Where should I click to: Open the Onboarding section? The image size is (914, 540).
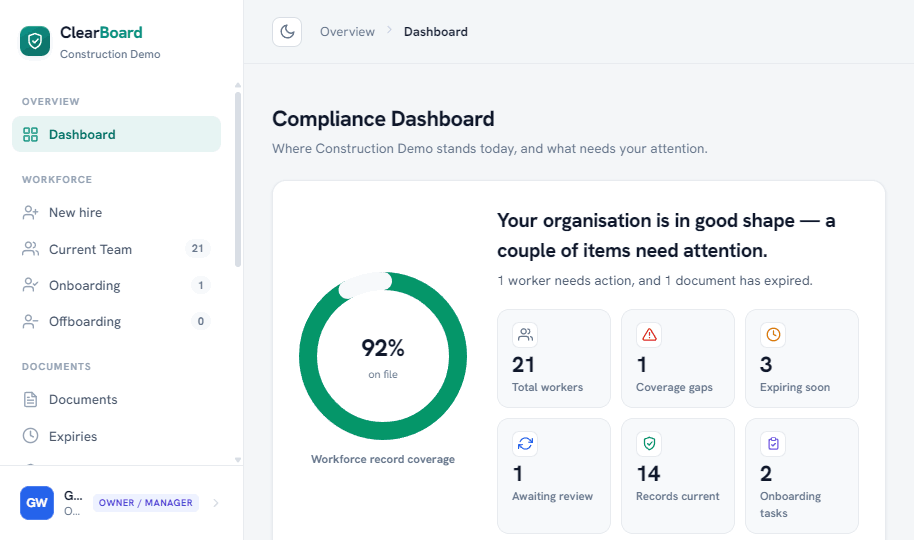tap(117, 285)
